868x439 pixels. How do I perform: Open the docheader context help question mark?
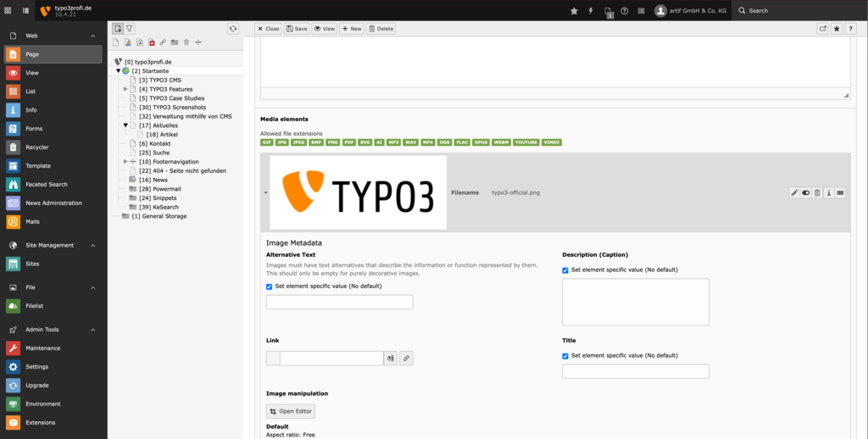tap(851, 29)
